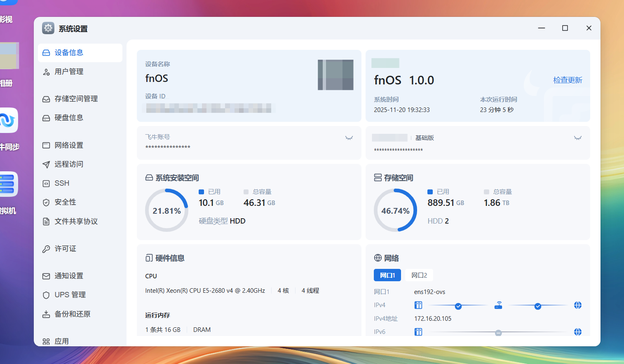Click the 检查更新 link
This screenshot has height=364, width=624.
568,80
